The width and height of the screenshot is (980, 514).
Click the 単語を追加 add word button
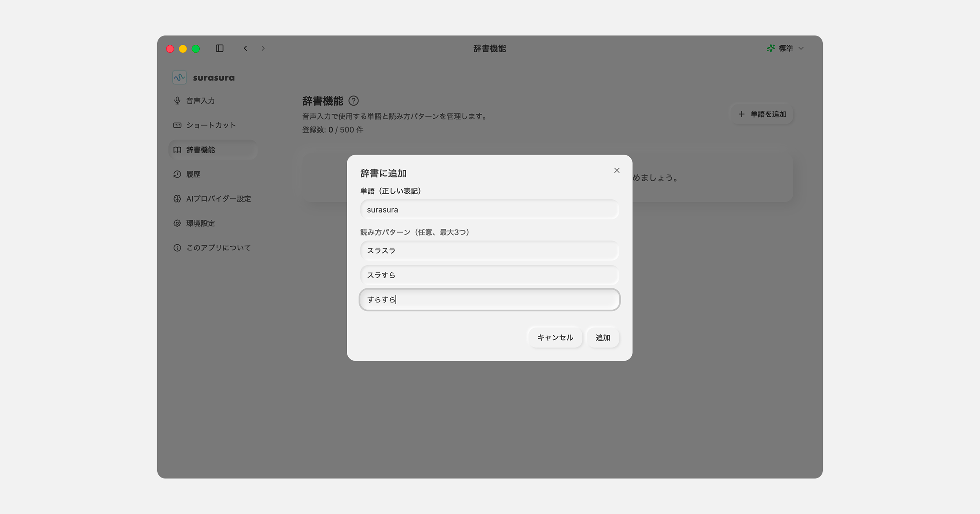click(762, 114)
